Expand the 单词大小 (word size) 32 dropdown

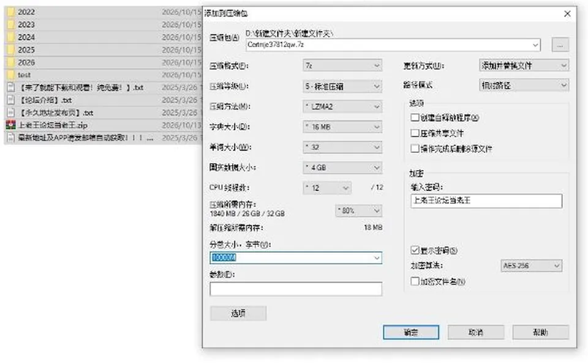click(342, 147)
